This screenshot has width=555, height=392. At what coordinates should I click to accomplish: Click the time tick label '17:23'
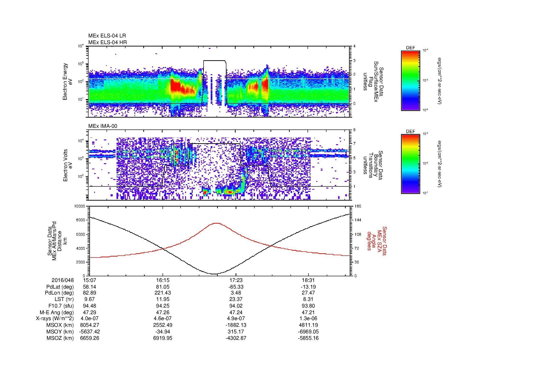click(x=236, y=280)
